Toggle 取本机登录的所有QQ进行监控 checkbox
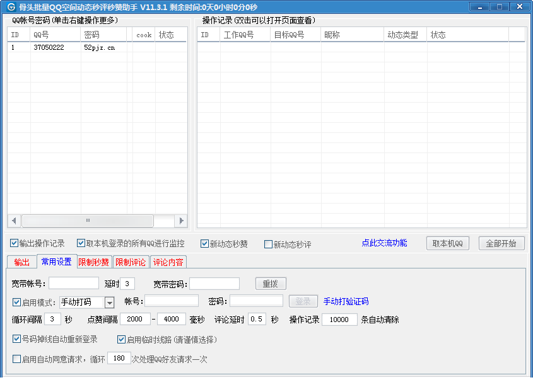This screenshot has width=533, height=392. (x=81, y=243)
